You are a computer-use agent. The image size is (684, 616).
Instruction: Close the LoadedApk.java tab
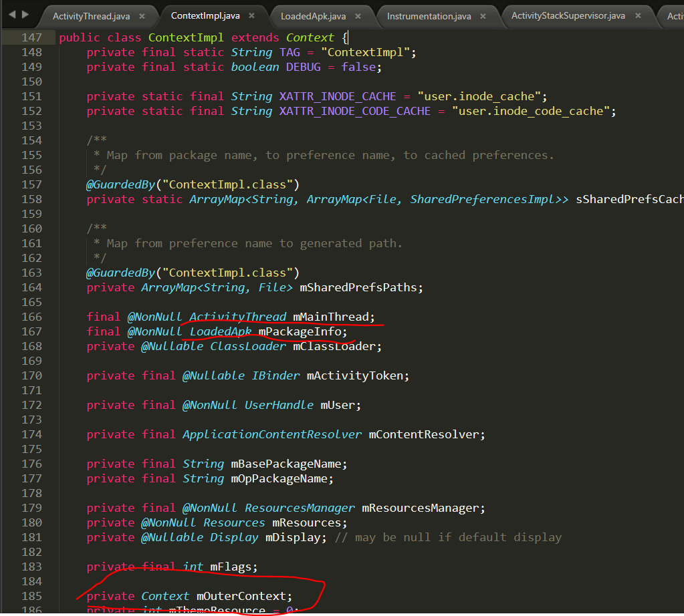coord(358,17)
